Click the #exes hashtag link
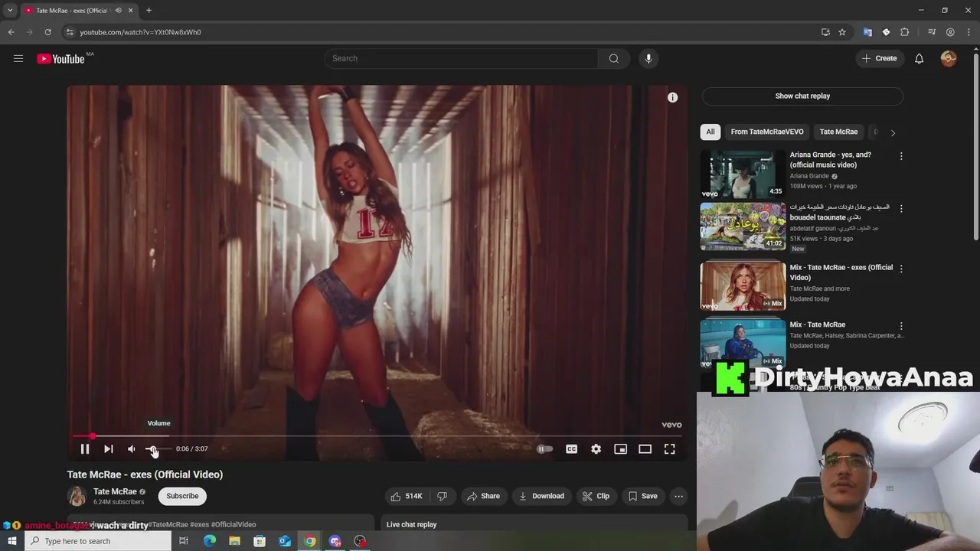Screen dimensions: 980x551 click(199, 525)
